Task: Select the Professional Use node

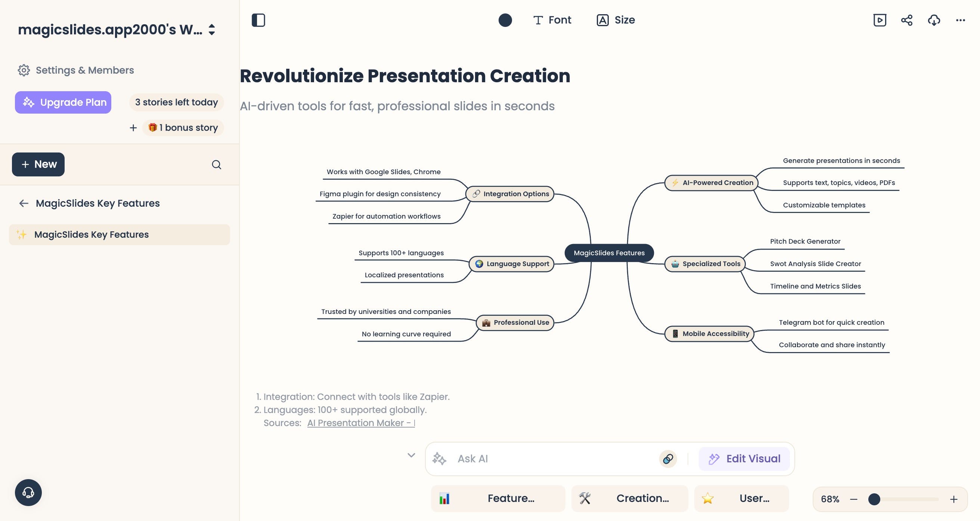Action: [515, 322]
